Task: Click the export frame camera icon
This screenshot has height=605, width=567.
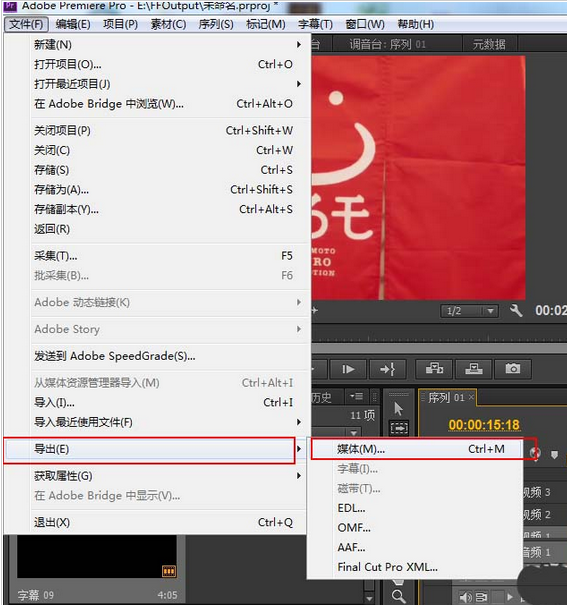Action: coord(513,369)
